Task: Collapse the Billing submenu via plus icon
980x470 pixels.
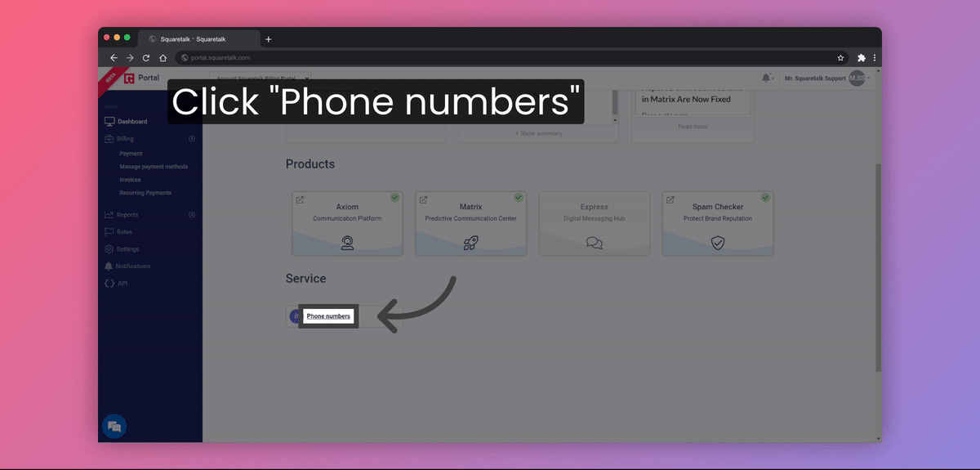Action: click(192, 139)
